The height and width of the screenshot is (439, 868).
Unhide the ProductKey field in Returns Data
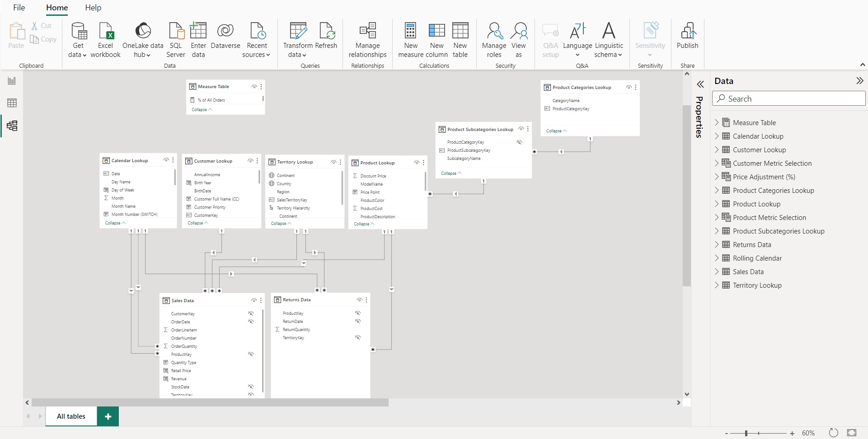(x=358, y=313)
